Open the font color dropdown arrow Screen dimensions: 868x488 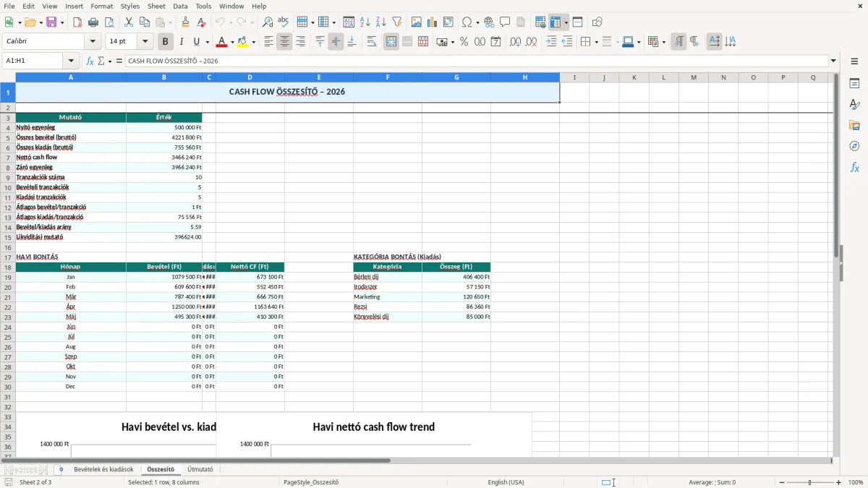pos(232,42)
